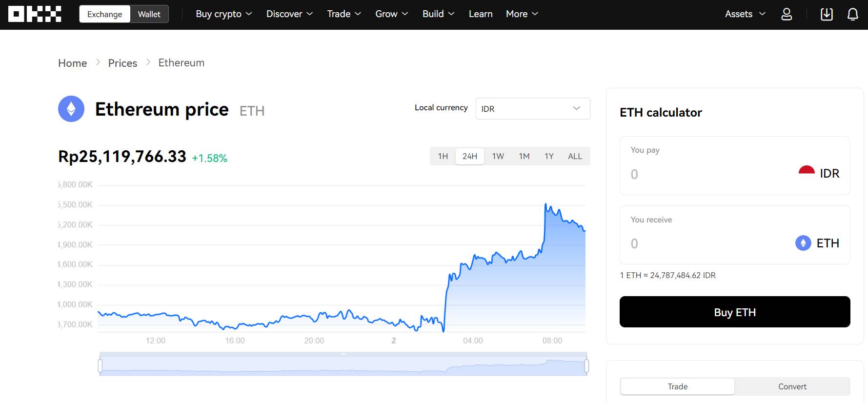Viewport: 868px width, 403px height.
Task: Click the Indonesian flag icon in You pay
Action: point(807,171)
